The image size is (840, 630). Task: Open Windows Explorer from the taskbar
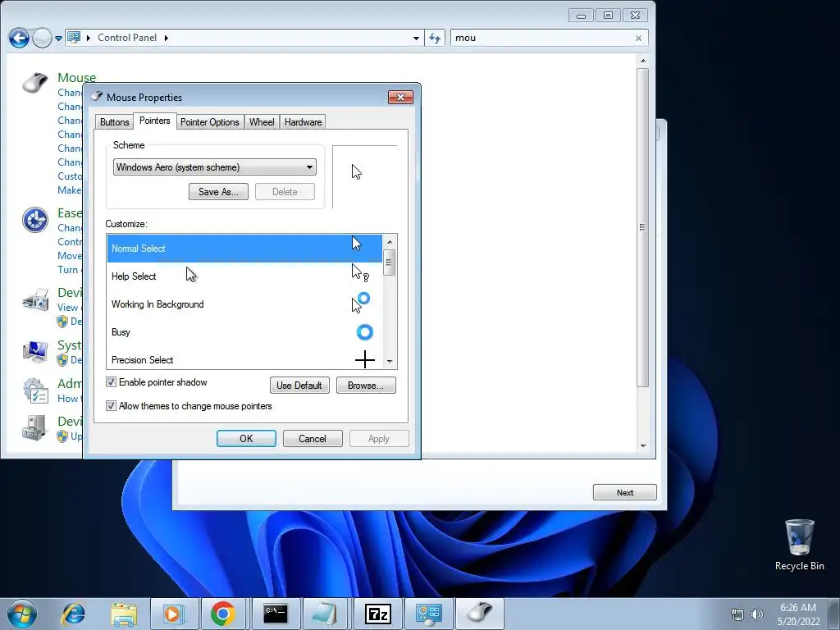click(124, 614)
